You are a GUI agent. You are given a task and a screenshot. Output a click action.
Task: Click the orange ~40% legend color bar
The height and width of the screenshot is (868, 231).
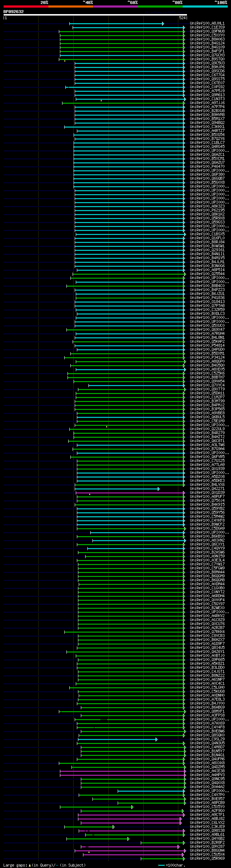click(x=71, y=7)
